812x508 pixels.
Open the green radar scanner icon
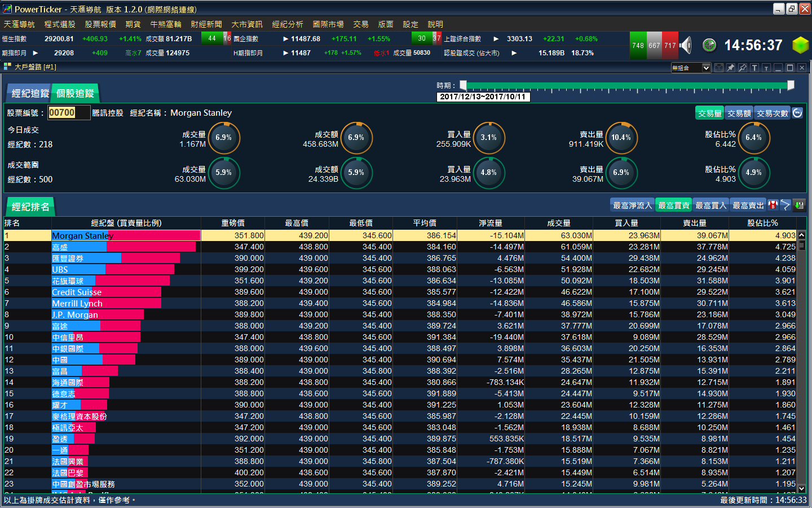coord(709,45)
